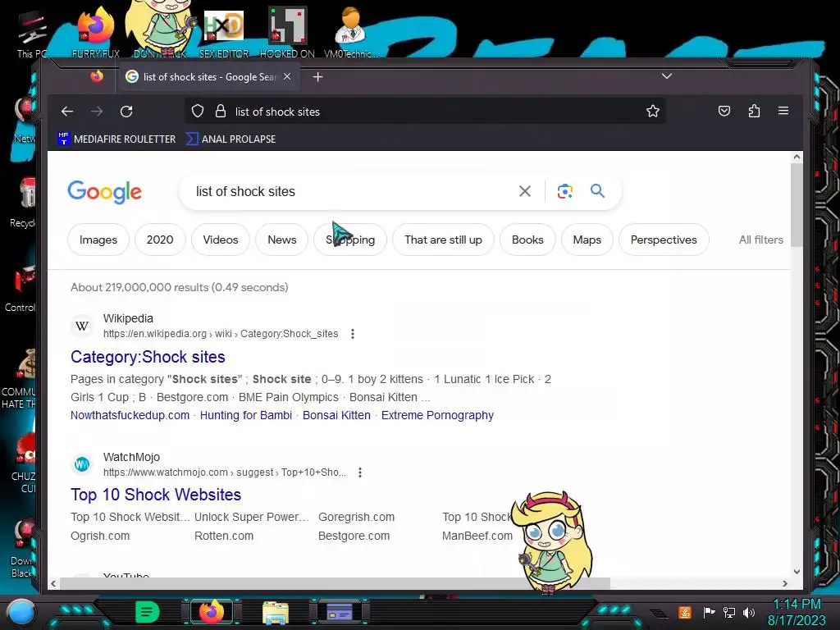This screenshot has height=630, width=840.
Task: Open File Explorer from taskbar
Action: (x=276, y=612)
